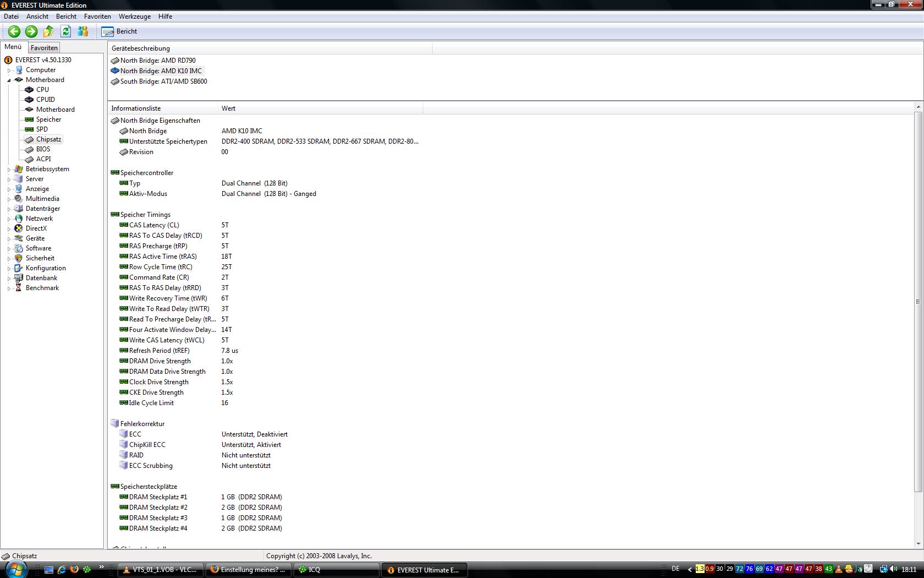Viewport: 924px width, 578px height.
Task: Select CPUID in the tree
Action: tap(45, 100)
